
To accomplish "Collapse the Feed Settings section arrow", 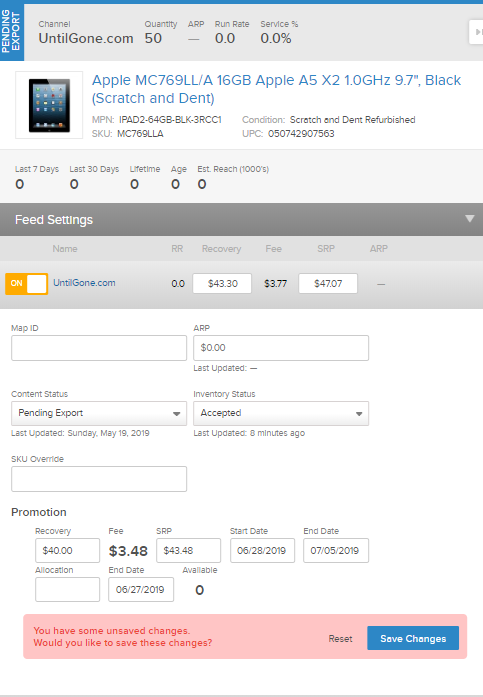I will 470,219.
